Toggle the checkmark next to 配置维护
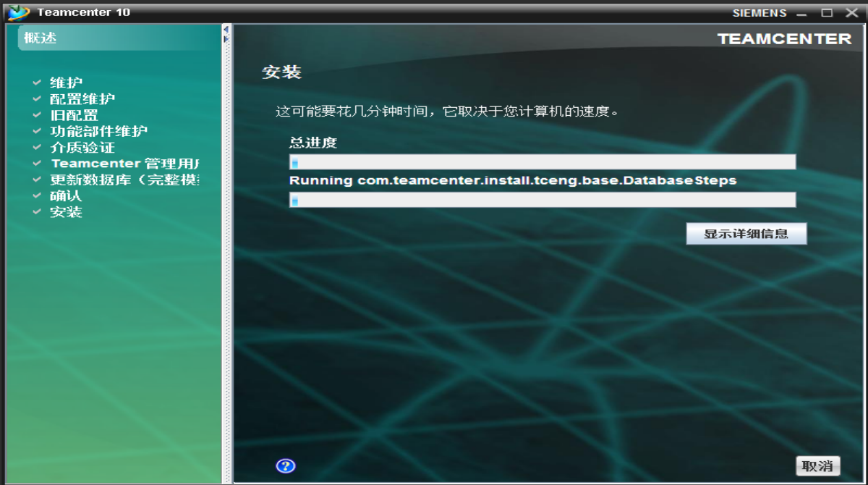The image size is (868, 485). [35, 98]
